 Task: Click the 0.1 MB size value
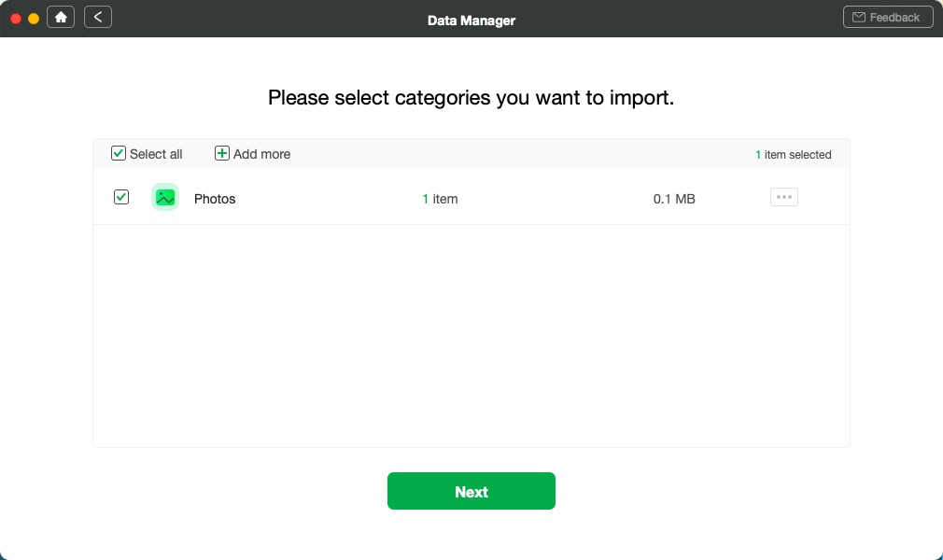[674, 199]
